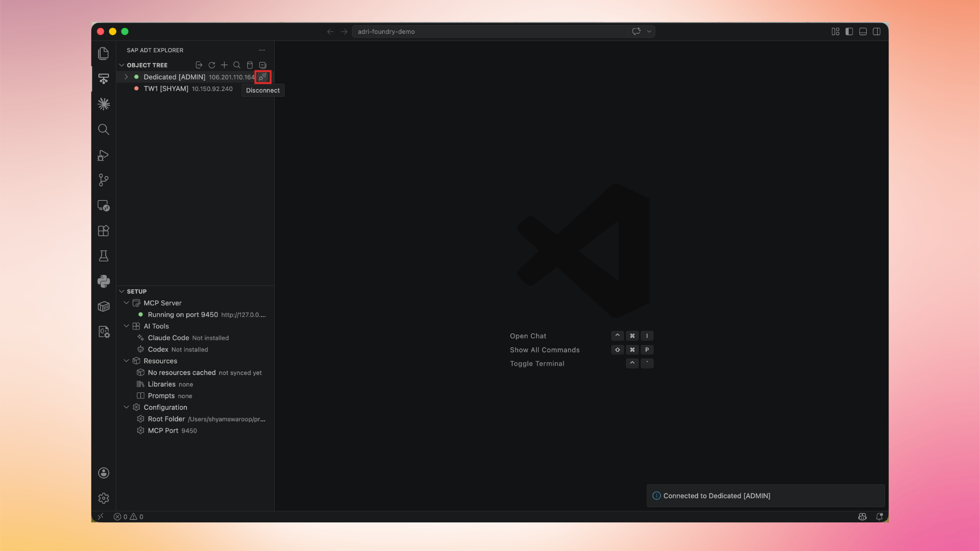Toggle the primary side bar visibility

point(849,32)
